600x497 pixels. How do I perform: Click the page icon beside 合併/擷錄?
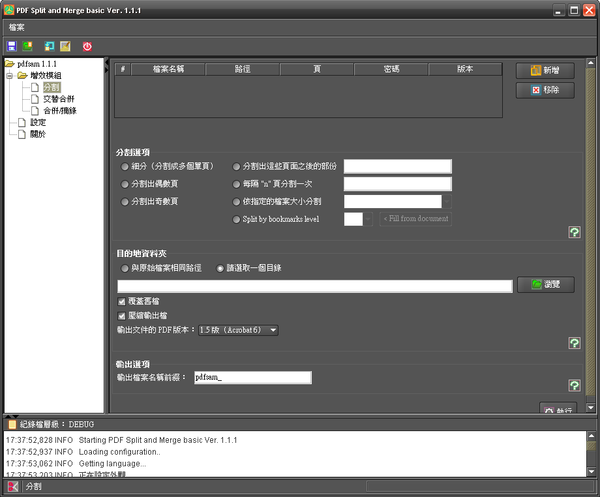pos(35,111)
